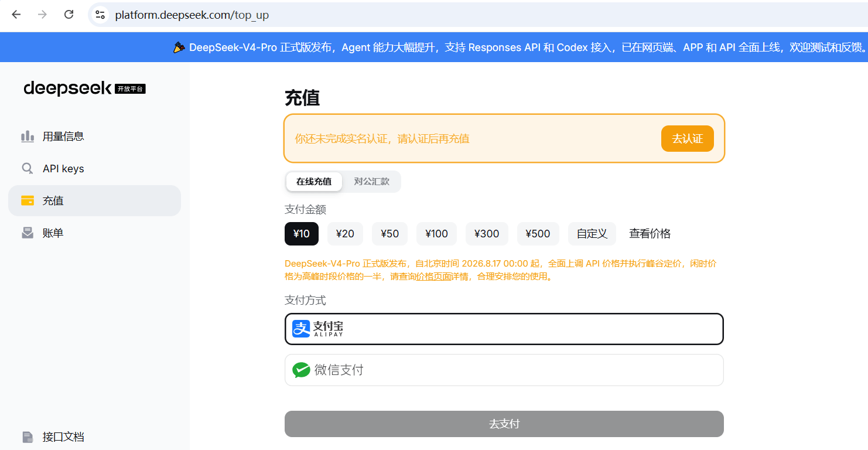Switch to the 对公汇款 tab
Screen dimensions: 868x450
[371, 182]
